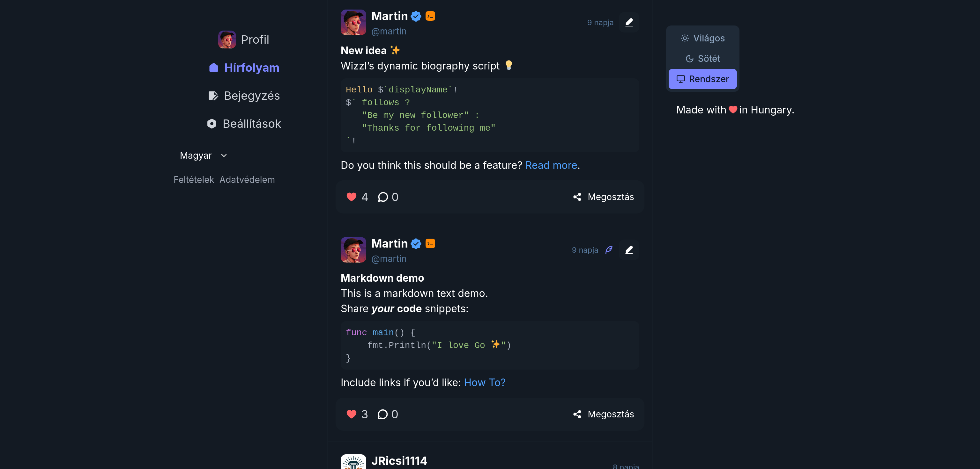980x469 pixels.
Task: Open Bejegyzés in the sidebar
Action: pos(244,96)
